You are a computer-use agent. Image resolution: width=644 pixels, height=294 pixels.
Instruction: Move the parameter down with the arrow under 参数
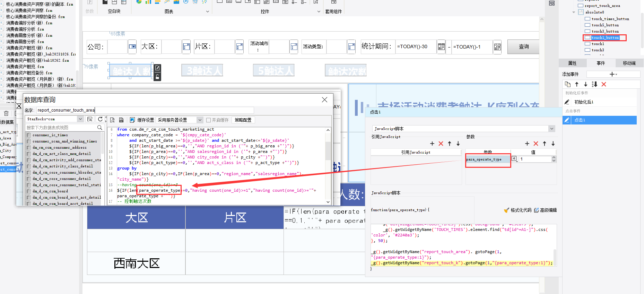click(x=553, y=144)
